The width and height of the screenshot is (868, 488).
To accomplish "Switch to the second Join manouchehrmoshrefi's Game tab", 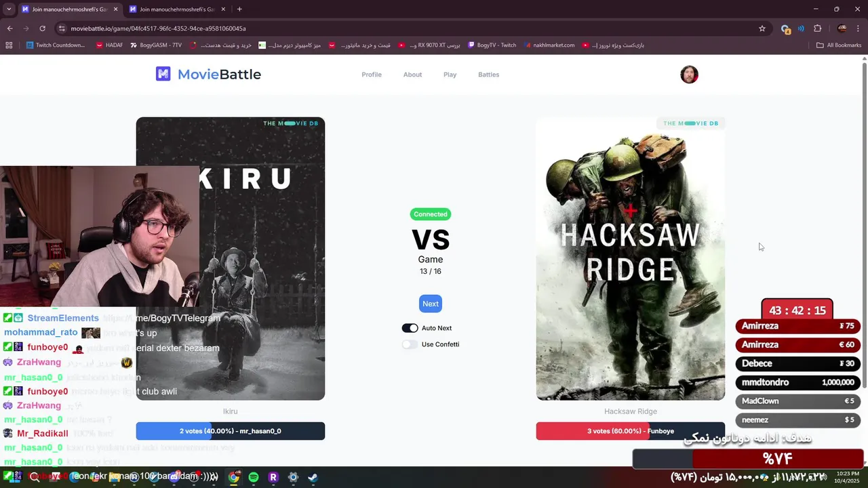I will coord(177,9).
